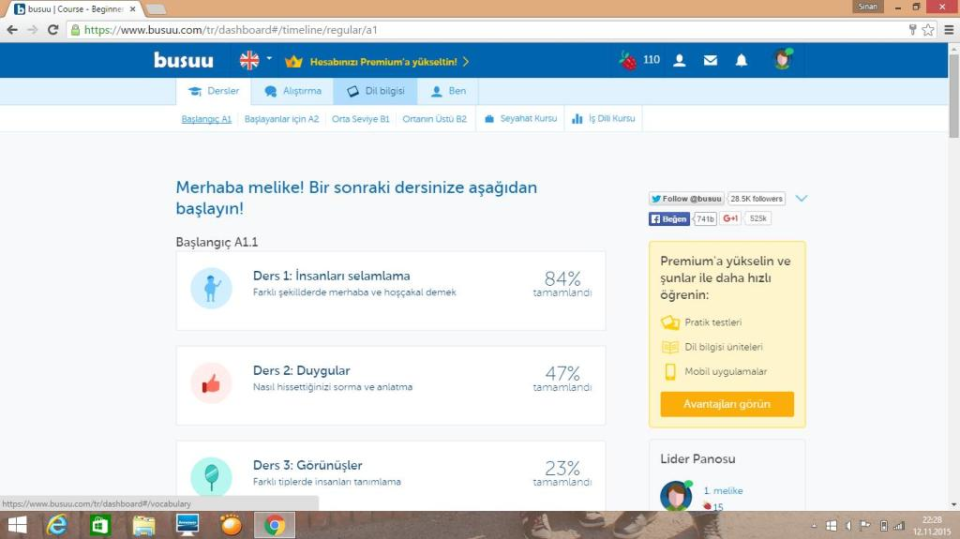The image size is (960, 539).
Task: Click the berry points icon
Action: 628,60
